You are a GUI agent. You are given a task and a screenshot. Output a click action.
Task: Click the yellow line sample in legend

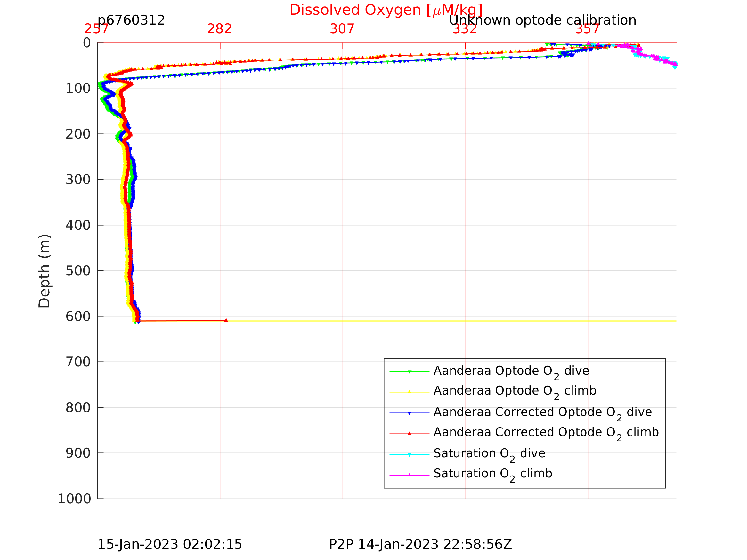[409, 392]
